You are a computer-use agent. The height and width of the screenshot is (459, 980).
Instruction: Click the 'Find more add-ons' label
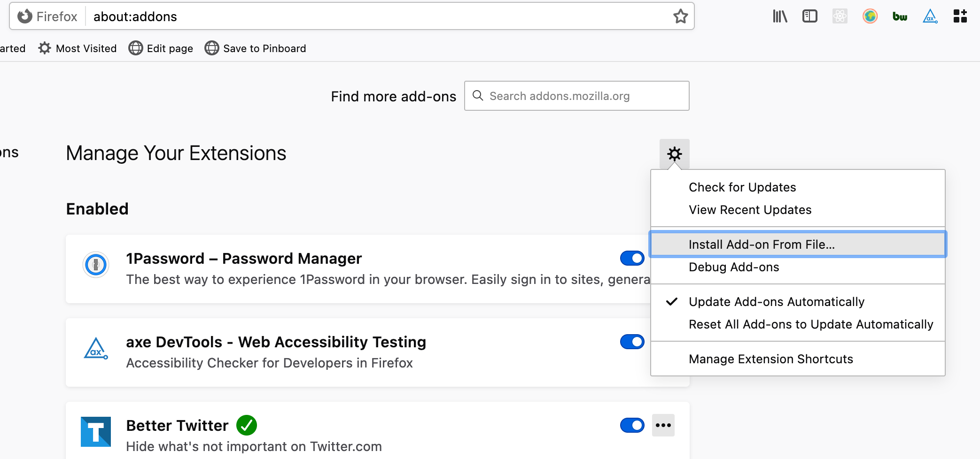[x=394, y=96]
